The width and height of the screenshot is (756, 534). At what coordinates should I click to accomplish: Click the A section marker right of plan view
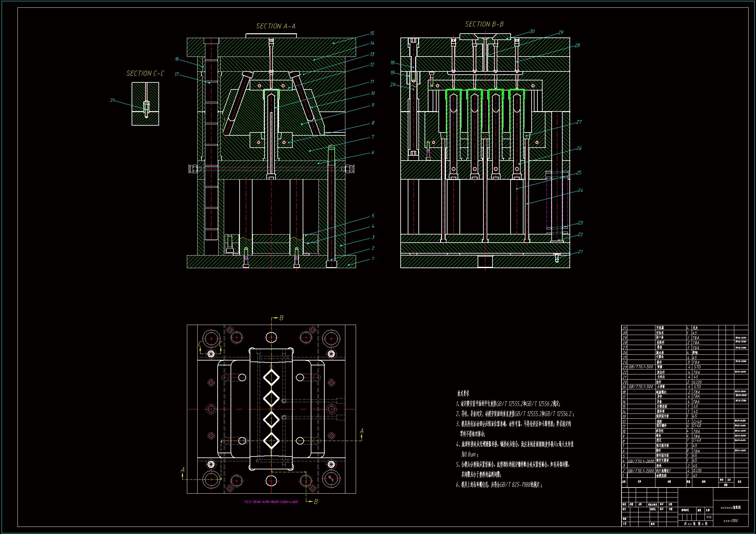pyautogui.click(x=362, y=431)
